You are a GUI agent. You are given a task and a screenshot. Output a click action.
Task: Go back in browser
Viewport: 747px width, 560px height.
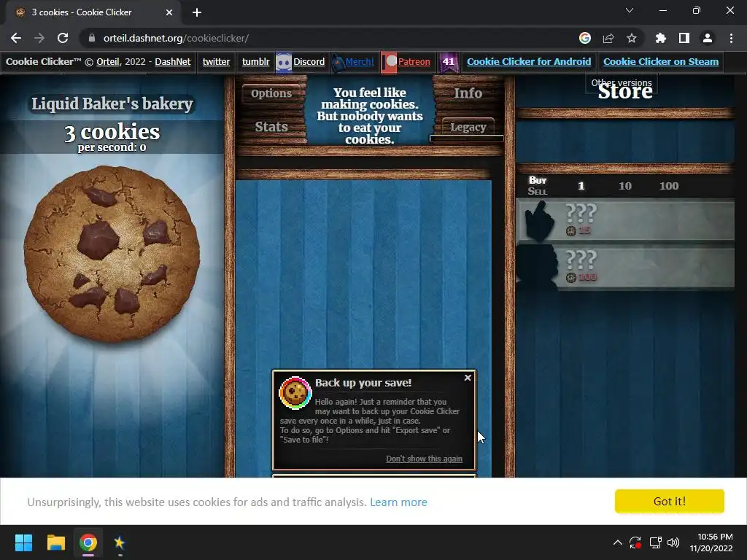[16, 38]
